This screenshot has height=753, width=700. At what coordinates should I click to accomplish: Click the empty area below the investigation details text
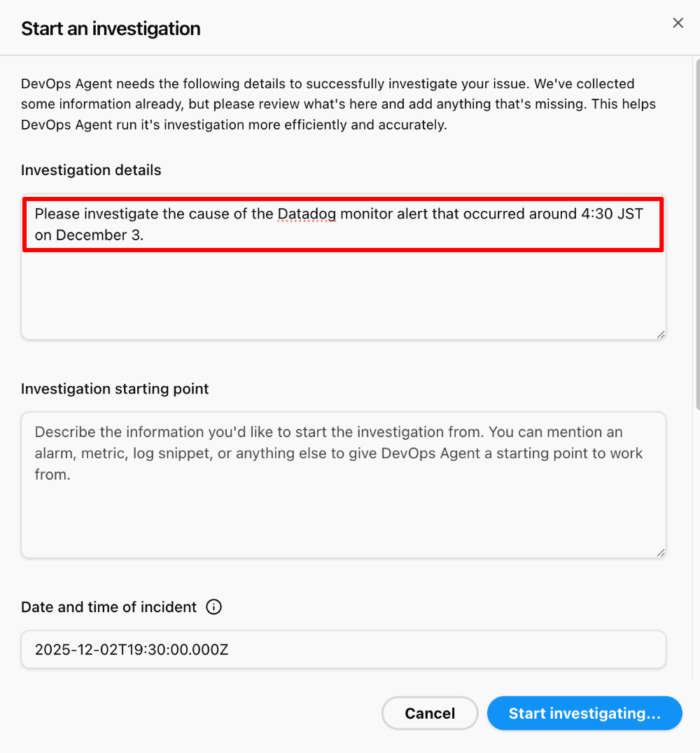coord(343,294)
